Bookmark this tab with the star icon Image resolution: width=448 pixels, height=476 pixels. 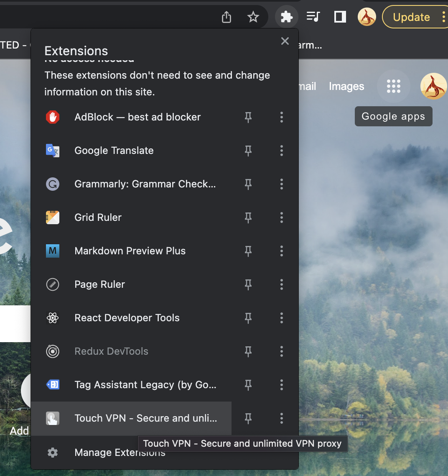(x=253, y=17)
